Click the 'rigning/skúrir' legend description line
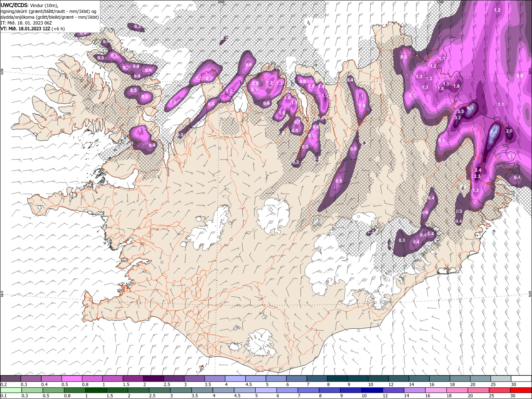This screenshot has height=399, width=532. 49,11
